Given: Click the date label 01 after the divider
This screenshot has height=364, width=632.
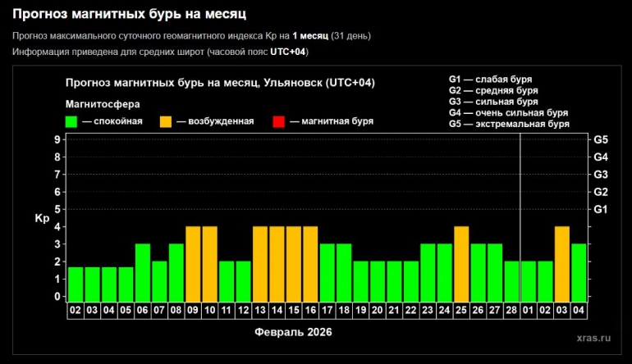Looking at the screenshot, I should click(x=529, y=312).
